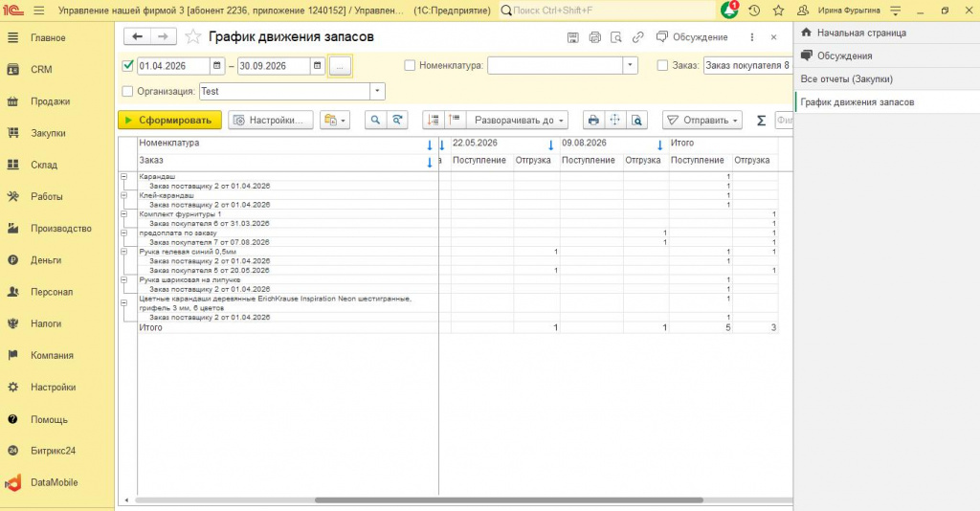Click the start date field 01.04.2026

coord(174,66)
